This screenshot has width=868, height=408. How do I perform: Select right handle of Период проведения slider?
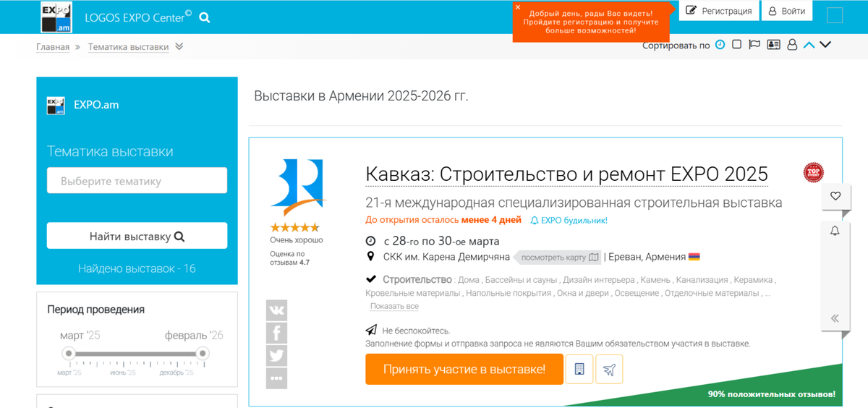pos(203,354)
